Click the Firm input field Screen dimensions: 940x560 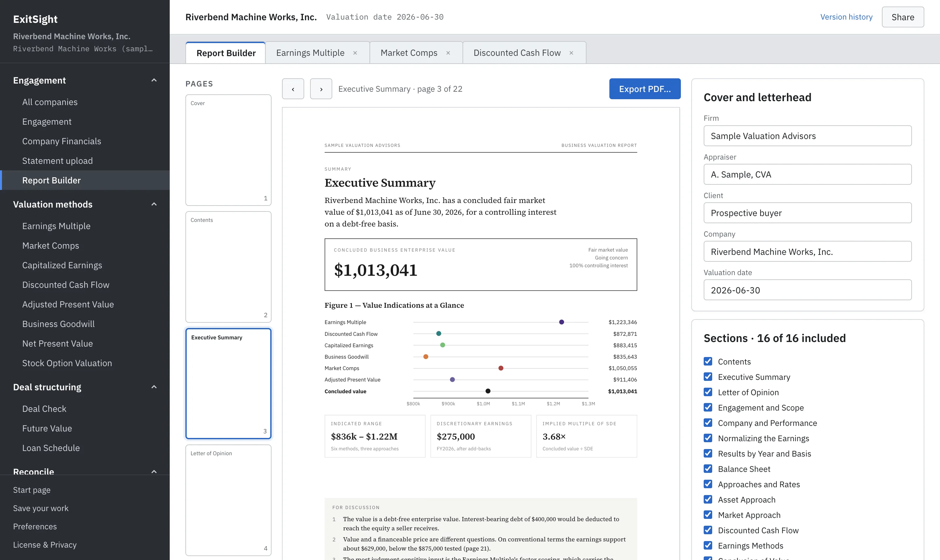pos(807,136)
